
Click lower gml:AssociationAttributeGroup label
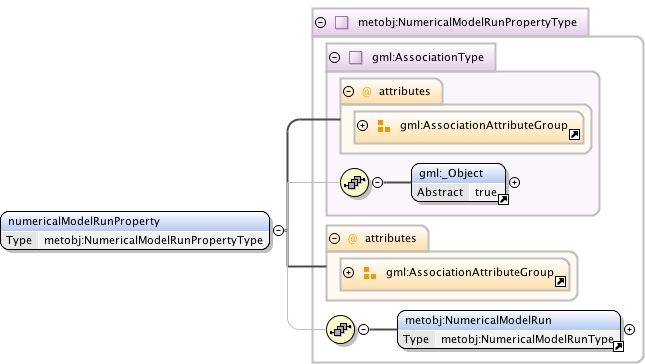(x=470, y=272)
